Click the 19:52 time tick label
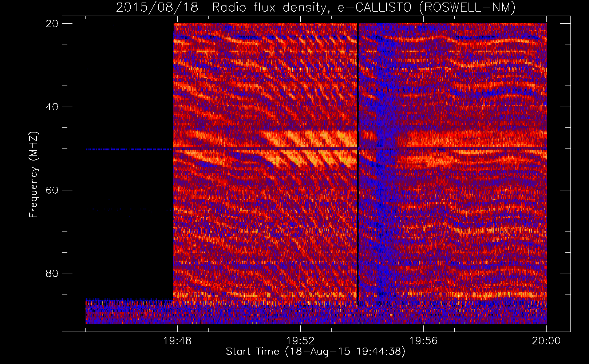Screen dimensions: 589x364 click(301, 341)
